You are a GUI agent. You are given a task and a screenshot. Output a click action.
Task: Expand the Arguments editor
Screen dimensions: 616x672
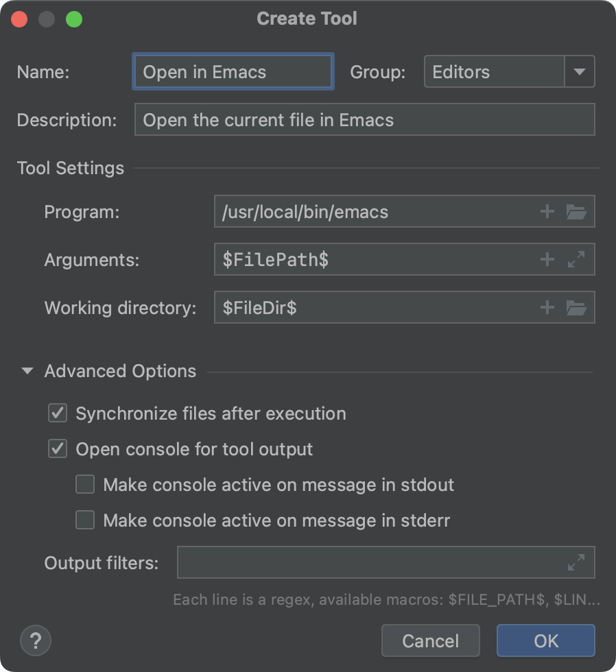578,260
